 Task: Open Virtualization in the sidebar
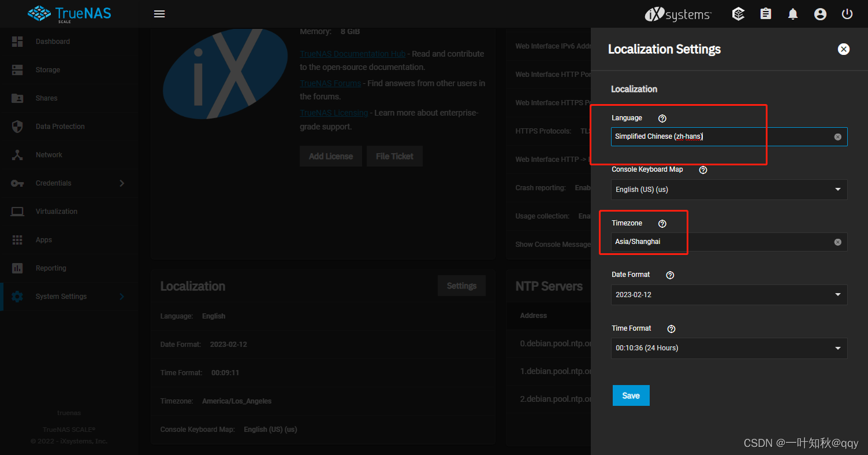pos(69,212)
